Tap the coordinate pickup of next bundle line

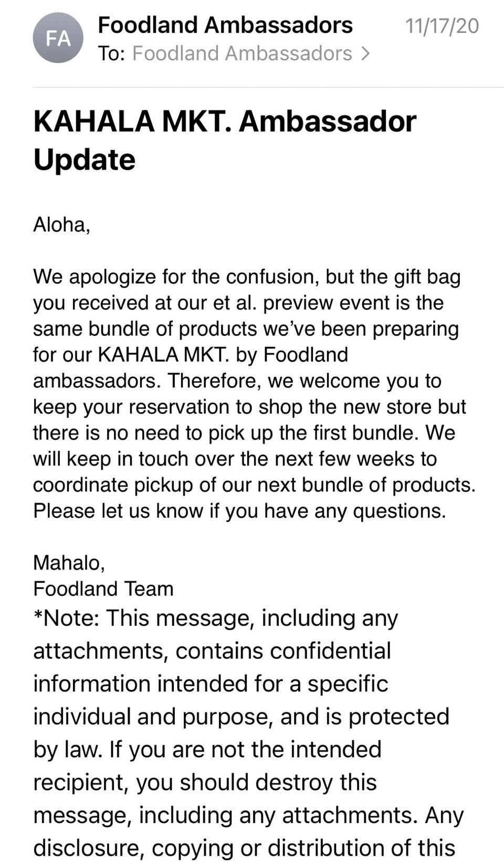click(x=254, y=485)
